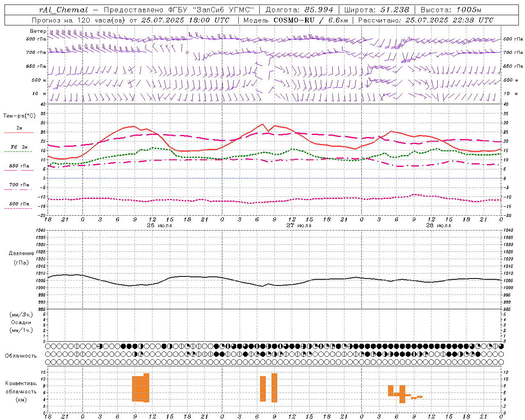Click the '(мм/1ч.)' precipitation unit label
Screen dimensions: 525x420
click(x=21, y=330)
